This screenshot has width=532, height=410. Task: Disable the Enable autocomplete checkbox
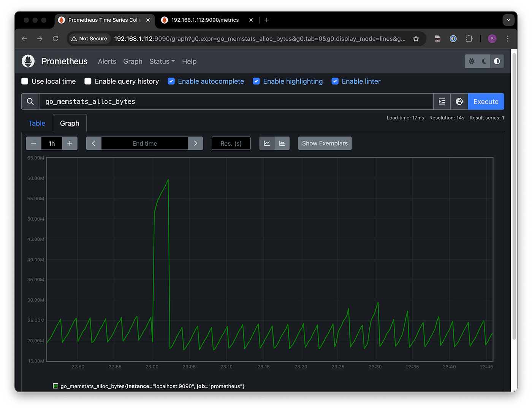(x=171, y=81)
